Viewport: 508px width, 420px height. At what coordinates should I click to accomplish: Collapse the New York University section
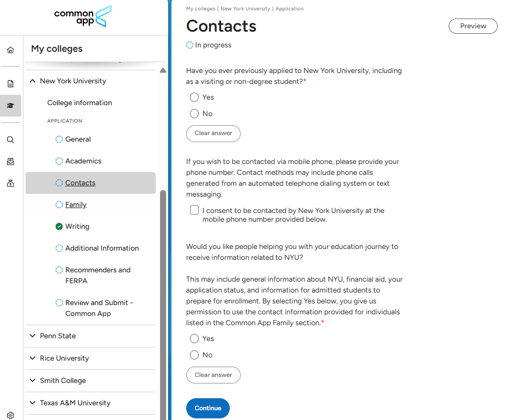click(x=33, y=81)
